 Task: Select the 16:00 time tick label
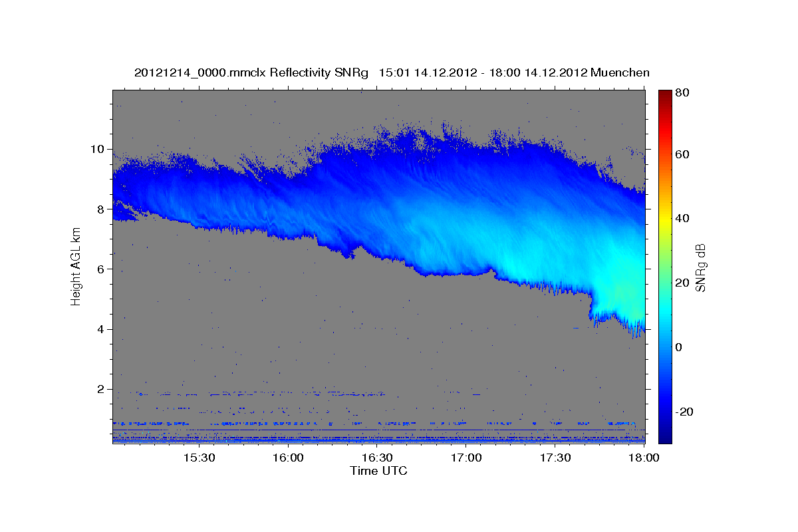(x=288, y=458)
